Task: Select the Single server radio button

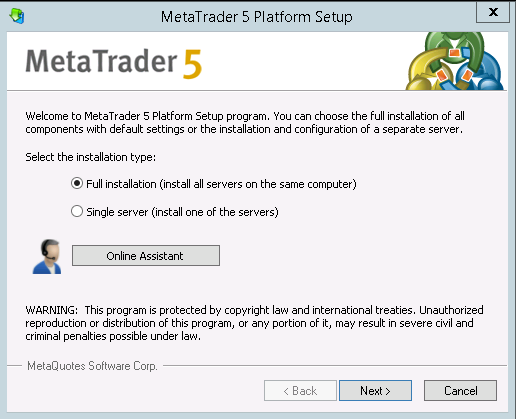Action: coord(77,211)
